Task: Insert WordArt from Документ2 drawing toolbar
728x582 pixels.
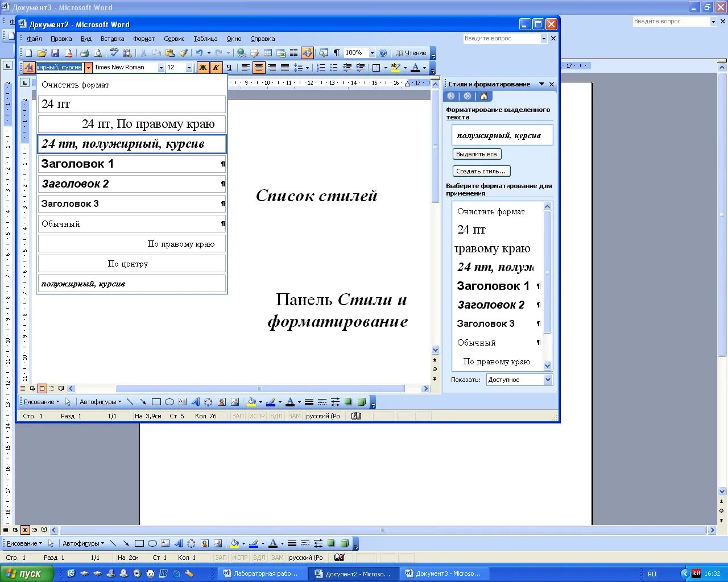Action: click(x=195, y=402)
